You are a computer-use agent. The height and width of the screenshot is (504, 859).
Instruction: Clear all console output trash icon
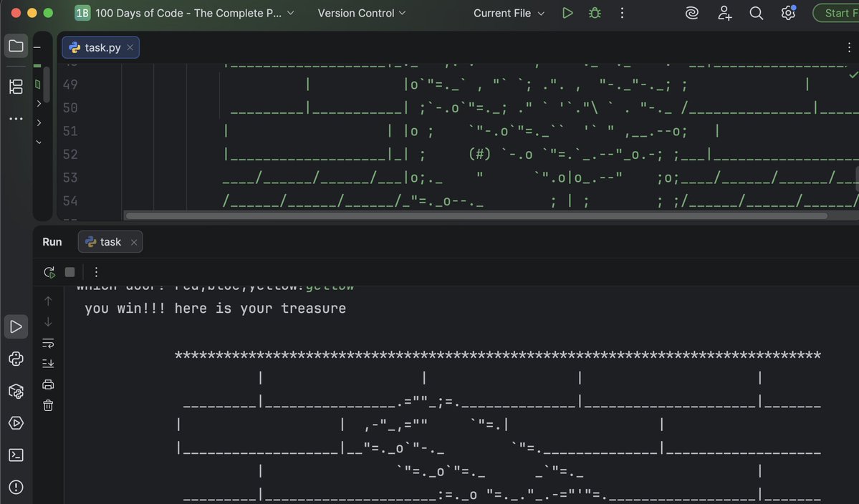[x=48, y=405]
